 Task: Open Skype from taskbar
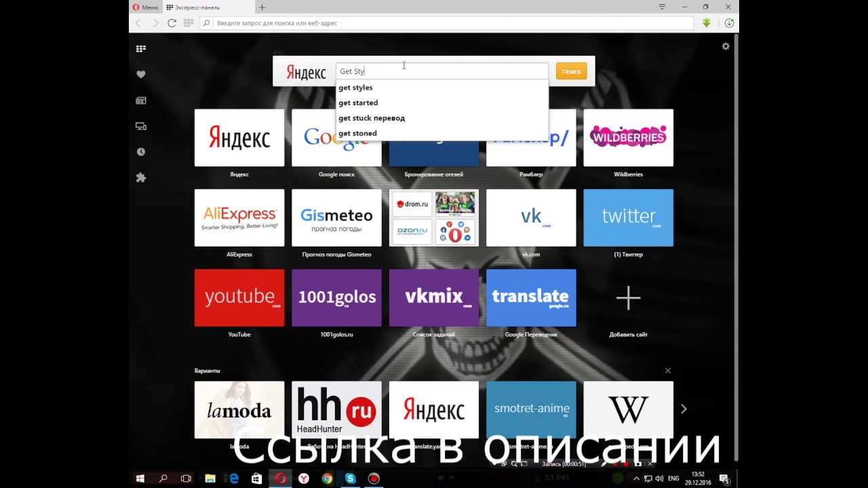[350, 479]
